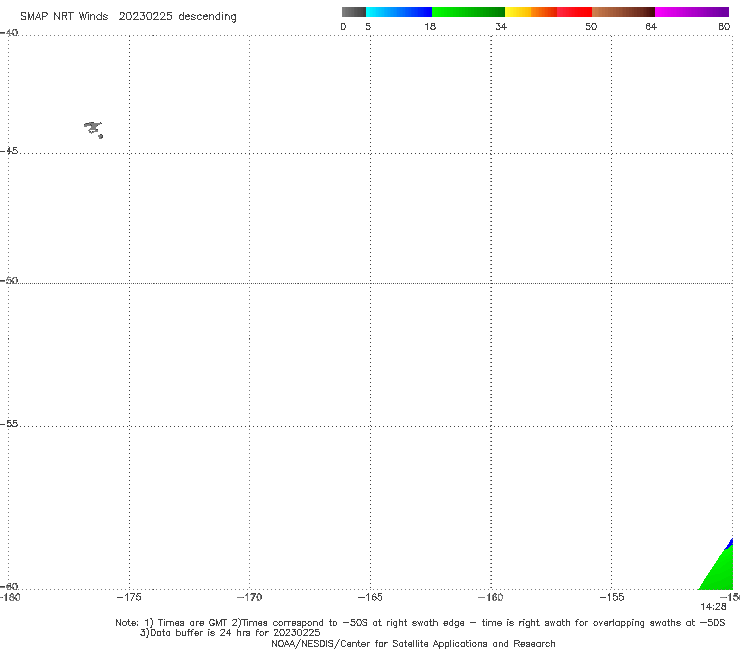Click the small gray island near -176 longitude

point(93,129)
